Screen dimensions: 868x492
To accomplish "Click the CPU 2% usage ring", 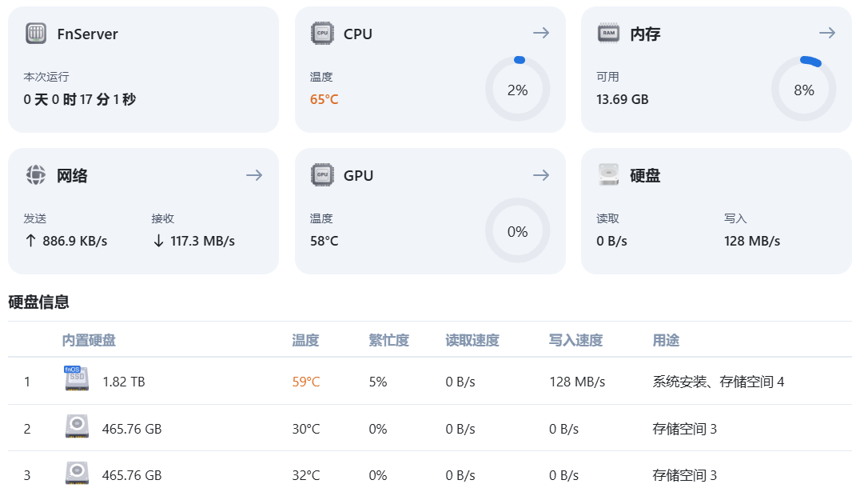I will pyautogui.click(x=518, y=90).
